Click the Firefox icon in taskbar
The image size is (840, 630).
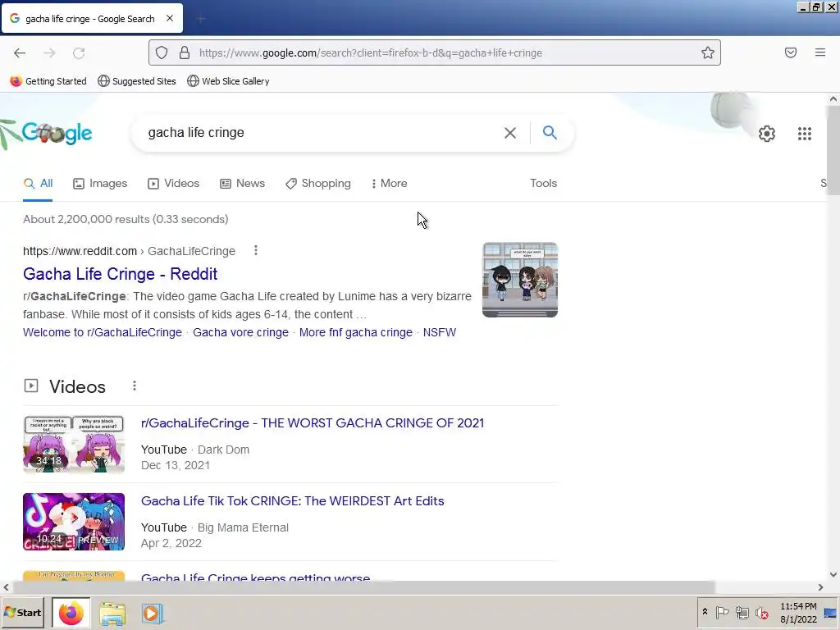click(x=71, y=613)
